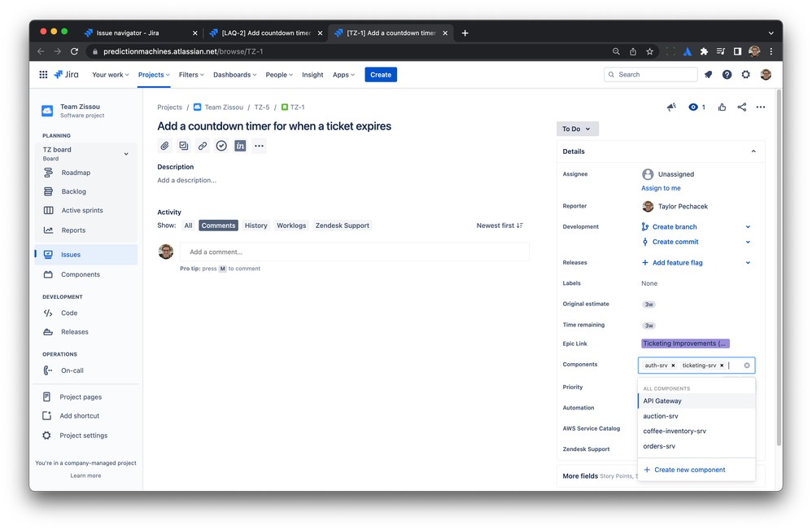Image resolution: width=812 pixels, height=530 pixels.
Task: Click the add child issue icon
Action: 183,146
